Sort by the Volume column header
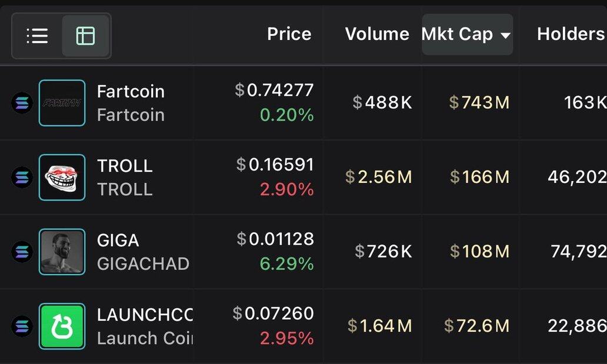The height and width of the screenshot is (364, 607). point(377,34)
